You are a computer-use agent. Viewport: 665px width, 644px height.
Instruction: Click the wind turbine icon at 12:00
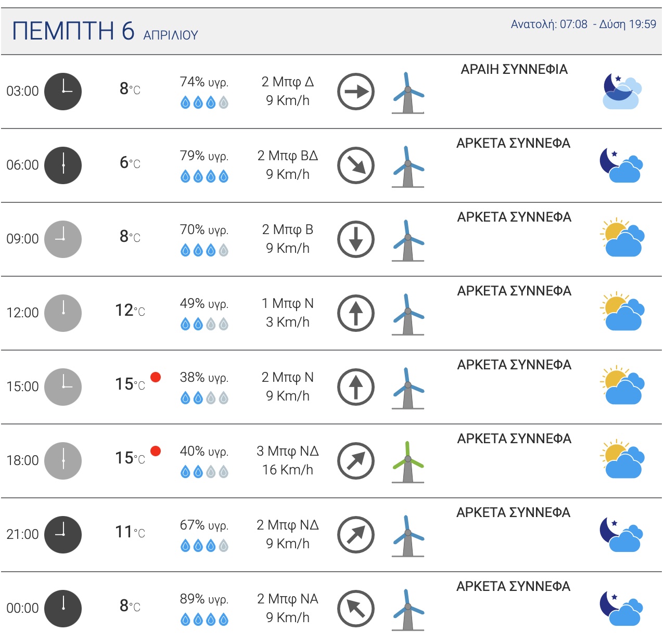pos(408,314)
